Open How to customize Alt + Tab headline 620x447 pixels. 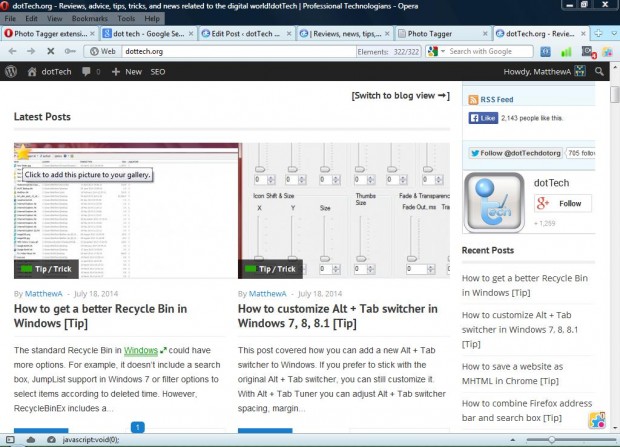[x=338, y=316]
